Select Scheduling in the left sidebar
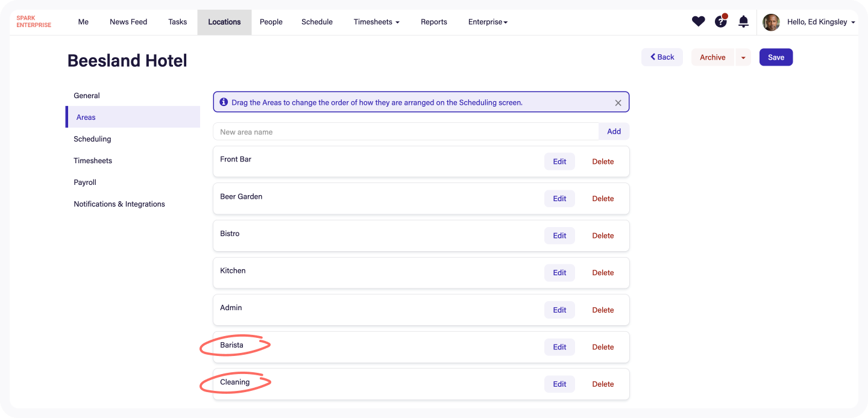The height and width of the screenshot is (418, 868). pos(92,139)
